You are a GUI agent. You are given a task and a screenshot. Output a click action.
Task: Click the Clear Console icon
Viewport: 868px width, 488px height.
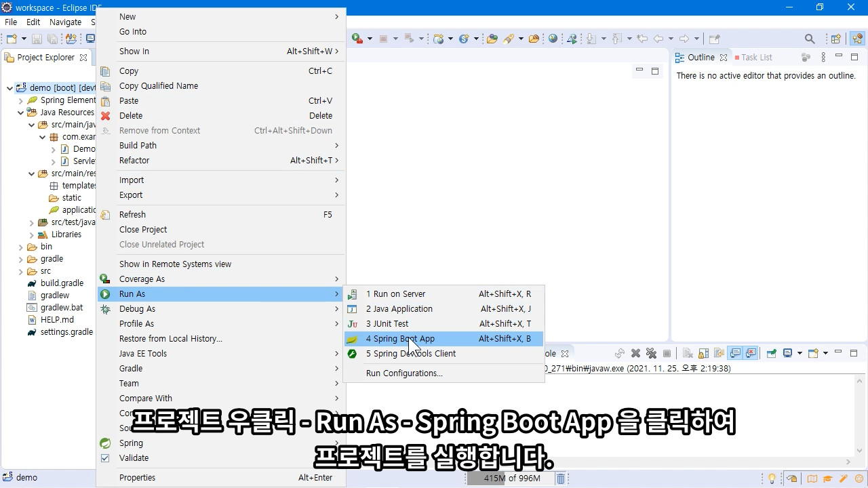point(688,353)
